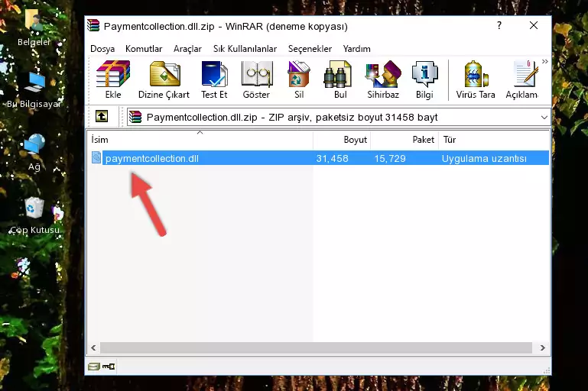Click the WinRAR title bar books icon

(x=93, y=26)
